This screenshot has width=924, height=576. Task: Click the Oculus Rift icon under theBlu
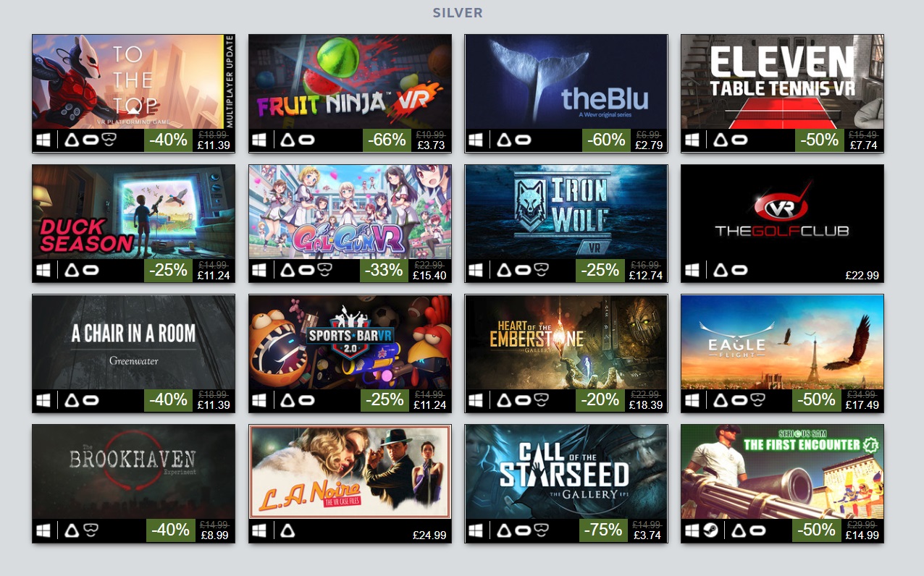(x=522, y=140)
